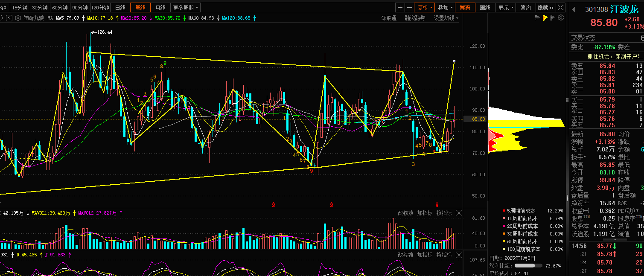Zoom in chart with plus button
The width and height of the screenshot is (644, 276).
pos(399,8)
